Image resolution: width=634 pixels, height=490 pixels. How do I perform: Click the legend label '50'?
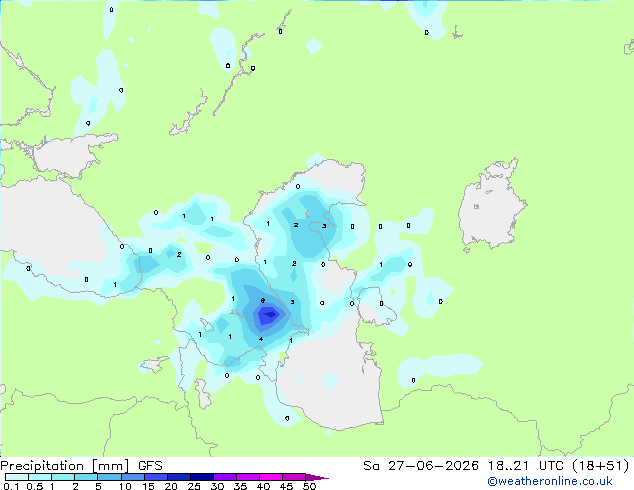point(310,486)
